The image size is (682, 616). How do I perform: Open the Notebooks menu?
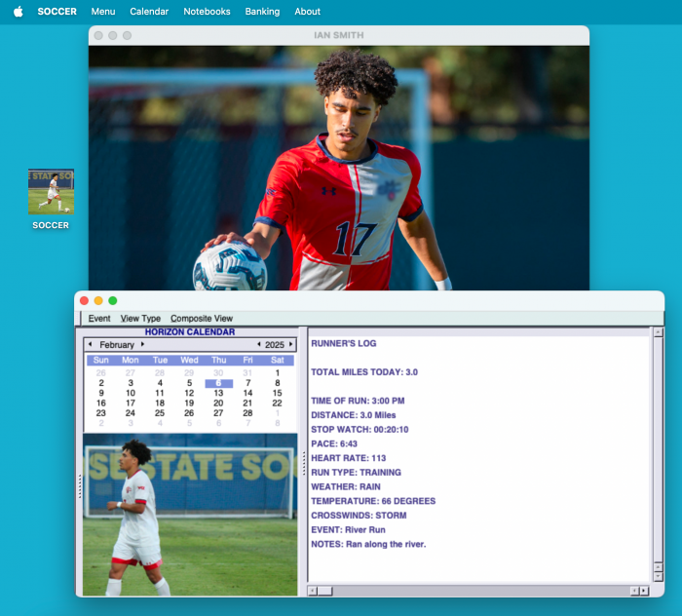207,12
